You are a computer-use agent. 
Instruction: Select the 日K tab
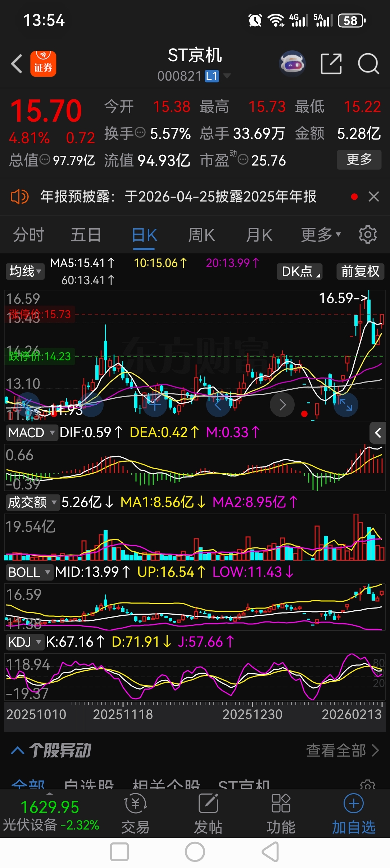point(144,235)
